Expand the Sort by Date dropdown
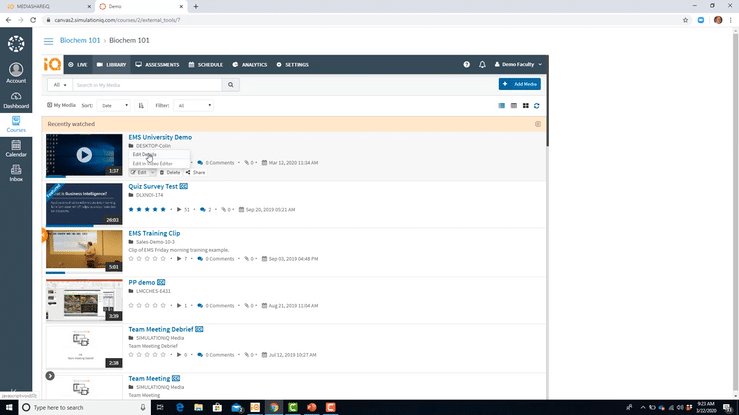The height and width of the screenshot is (415, 739). click(x=113, y=105)
